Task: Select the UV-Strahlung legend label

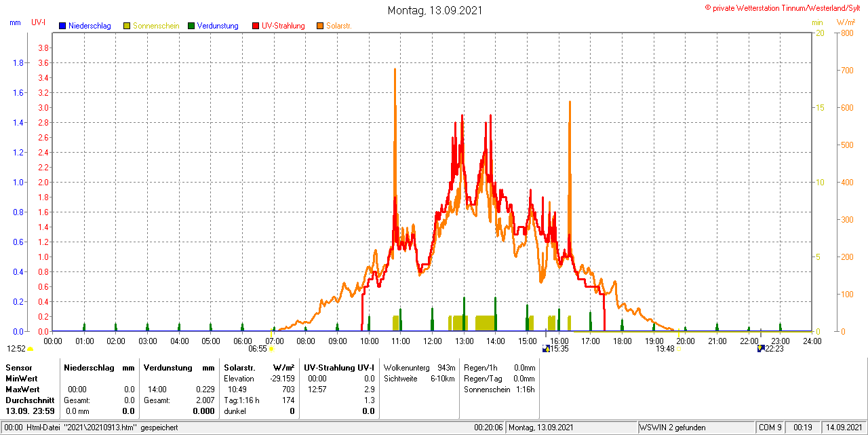Action: point(284,26)
